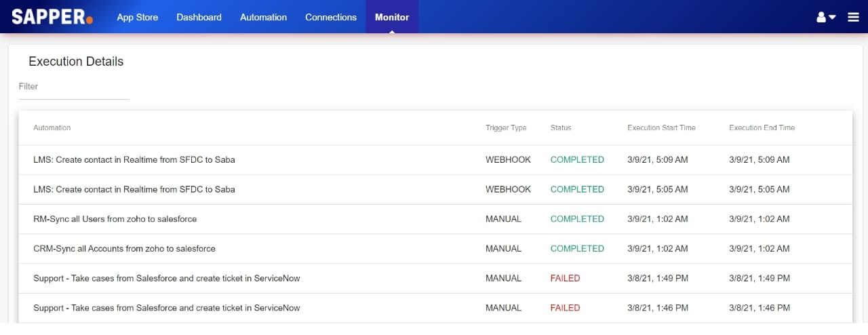Click end time 3/9/21, 5:09 AM
The image size is (868, 335).
[759, 160]
